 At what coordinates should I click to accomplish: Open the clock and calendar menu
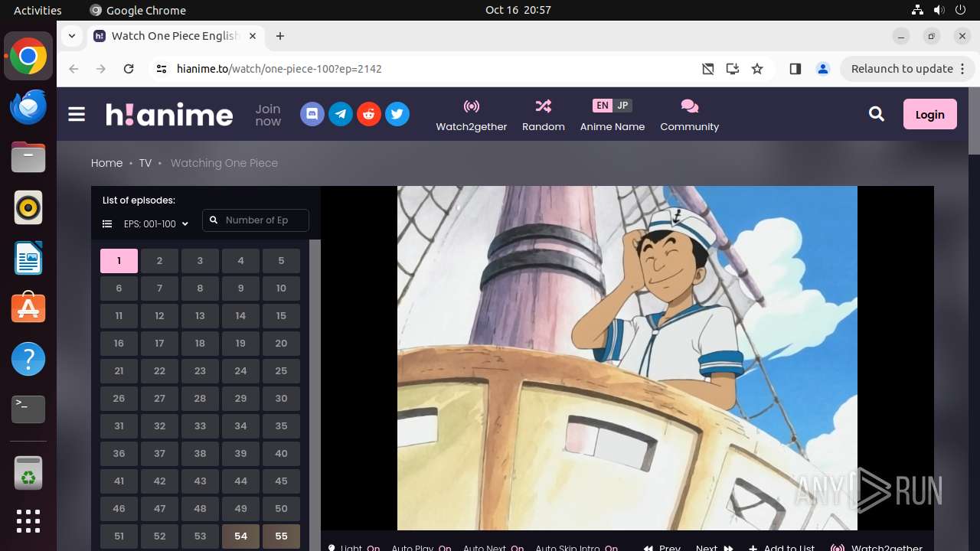(x=518, y=10)
